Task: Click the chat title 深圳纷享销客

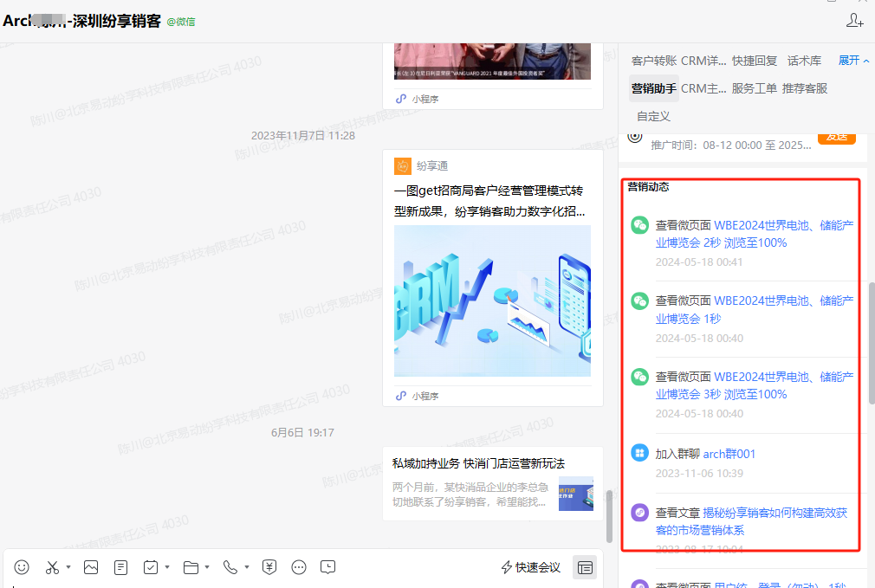Action: (117, 21)
